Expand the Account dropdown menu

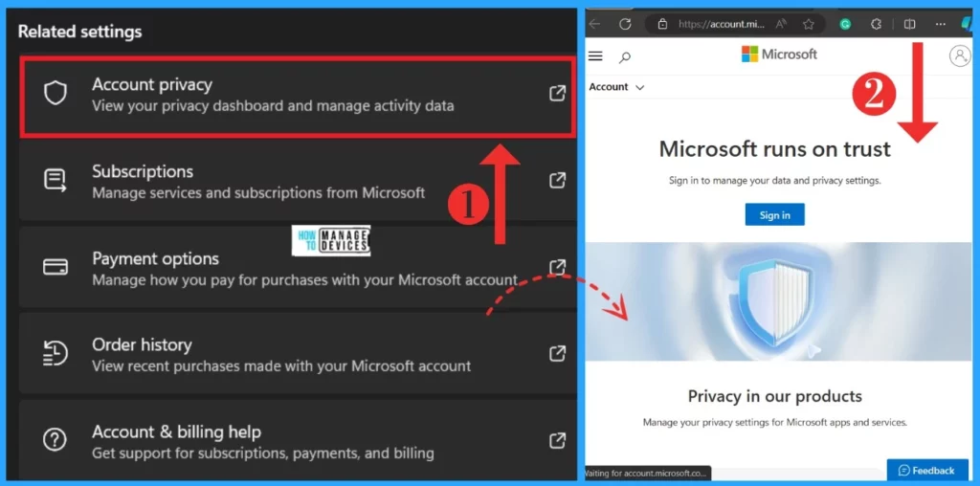coord(616,87)
